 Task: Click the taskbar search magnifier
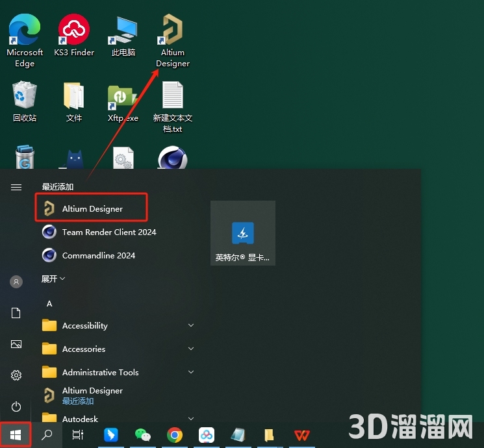point(47,435)
